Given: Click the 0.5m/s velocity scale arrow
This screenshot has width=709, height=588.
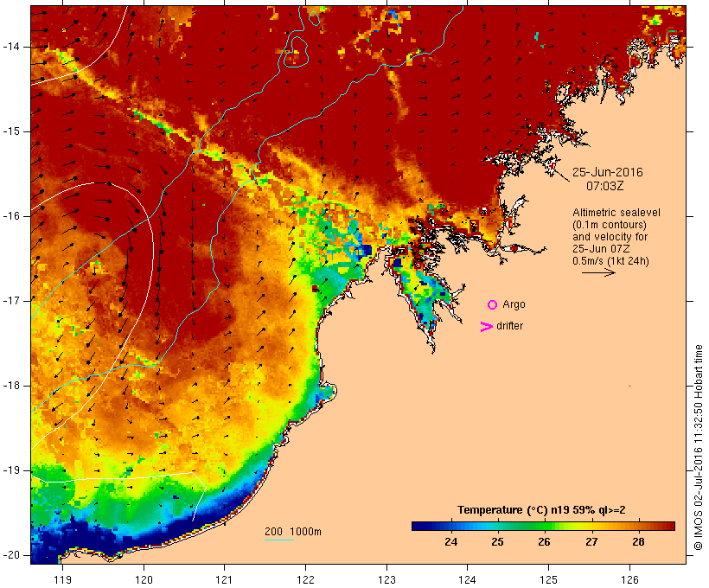Looking at the screenshot, I should click(598, 272).
